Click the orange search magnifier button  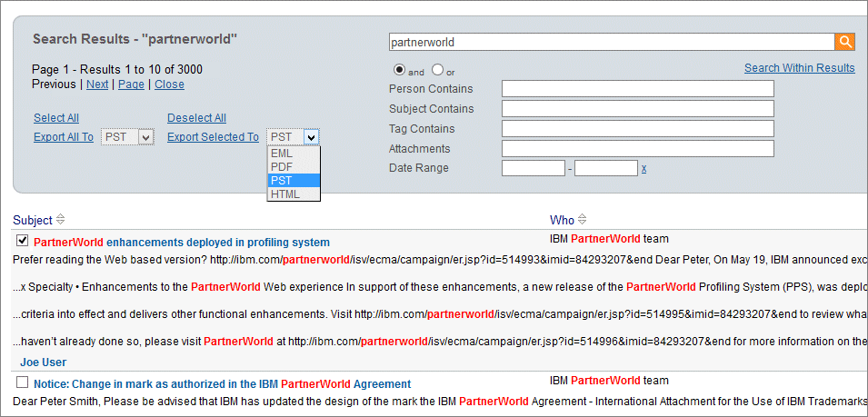(845, 42)
